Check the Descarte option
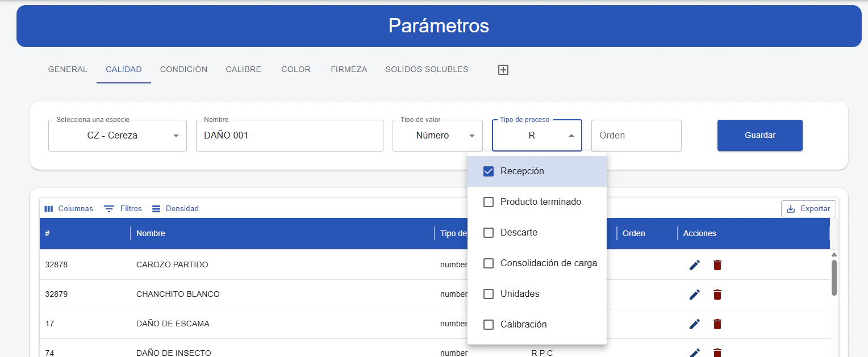868x357 pixels. pyautogui.click(x=537, y=233)
